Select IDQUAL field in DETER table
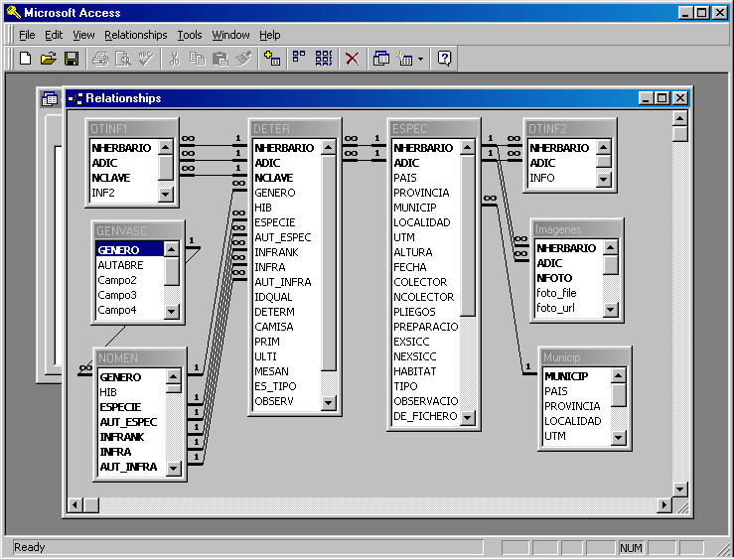 286,297
